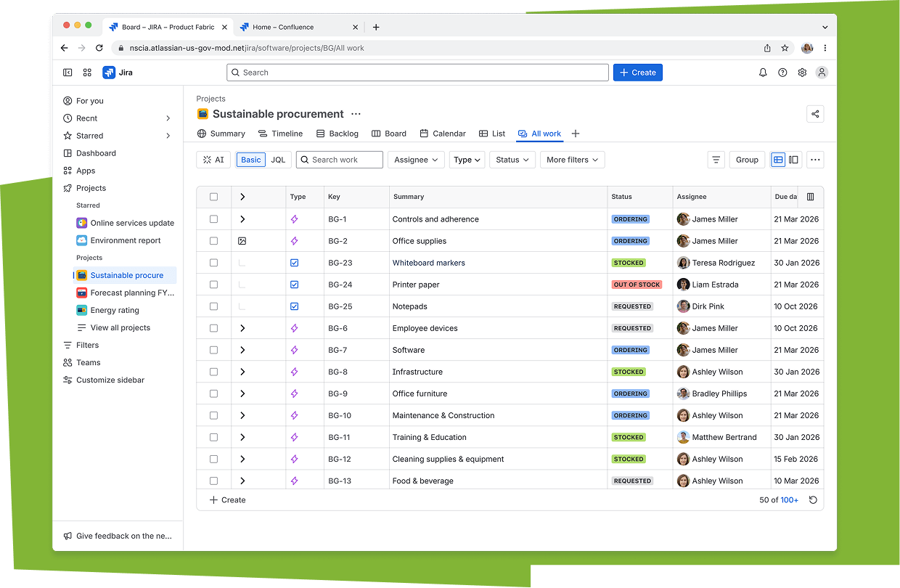Open the Jira settings gear icon

click(x=802, y=73)
